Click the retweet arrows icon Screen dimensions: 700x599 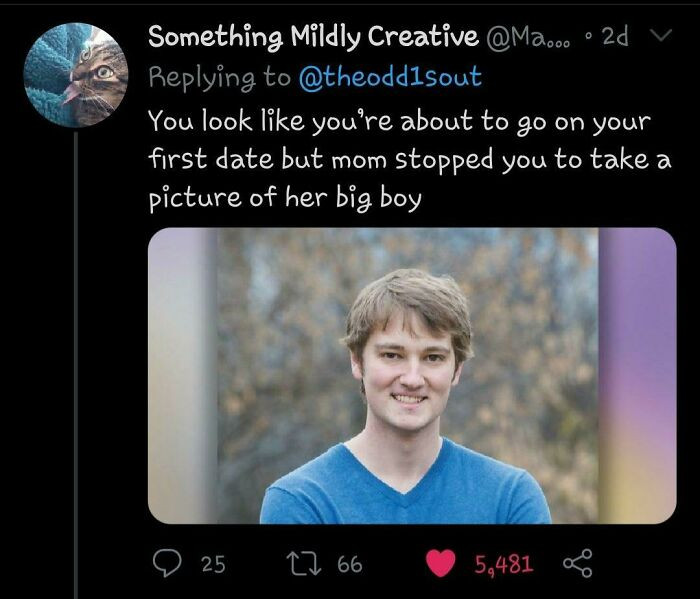[x=304, y=564]
